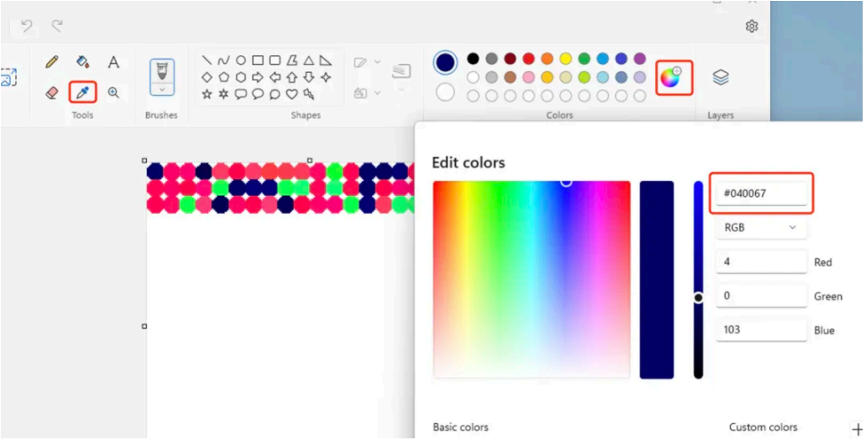Choose the Curve shape
Viewport: 868px width, 441px height.
pyautogui.click(x=223, y=60)
